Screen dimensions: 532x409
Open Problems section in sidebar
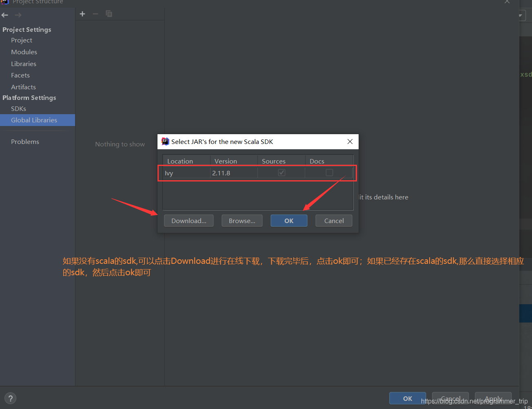pyautogui.click(x=25, y=142)
